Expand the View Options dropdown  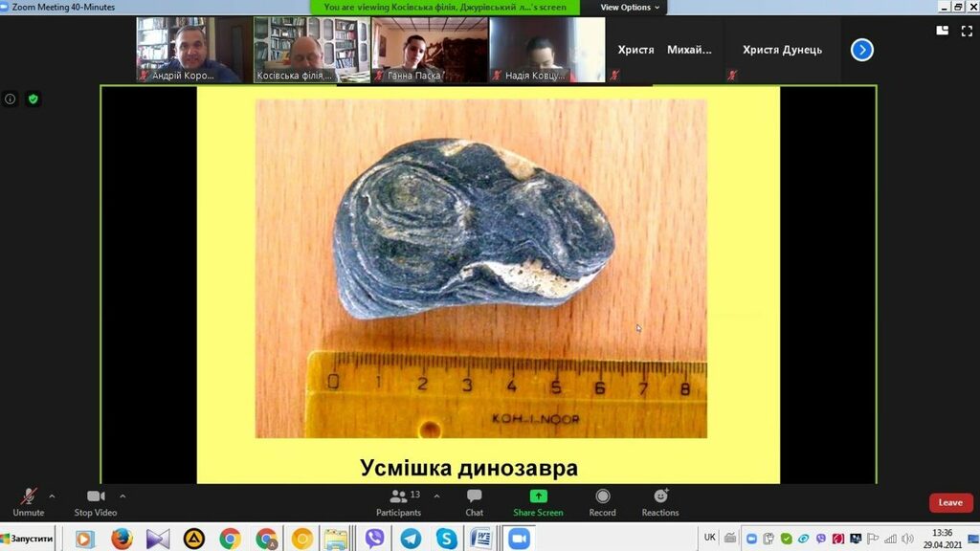click(x=630, y=7)
